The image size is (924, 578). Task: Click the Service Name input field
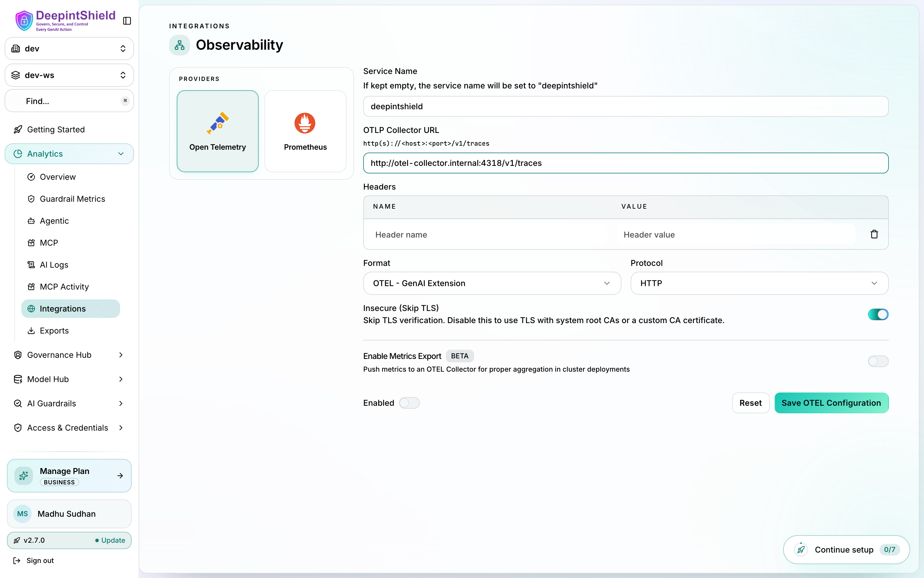tap(625, 106)
